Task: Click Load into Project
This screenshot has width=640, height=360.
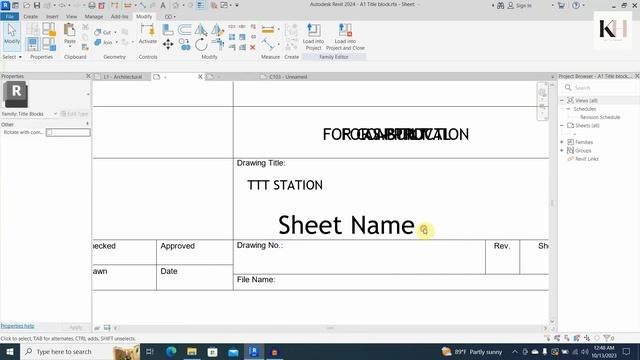Action: point(313,37)
